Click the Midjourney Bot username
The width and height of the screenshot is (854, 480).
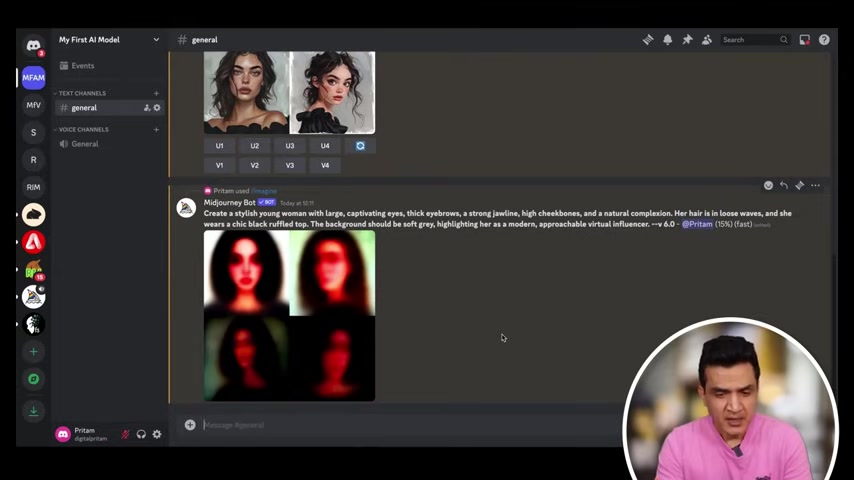tap(229, 203)
